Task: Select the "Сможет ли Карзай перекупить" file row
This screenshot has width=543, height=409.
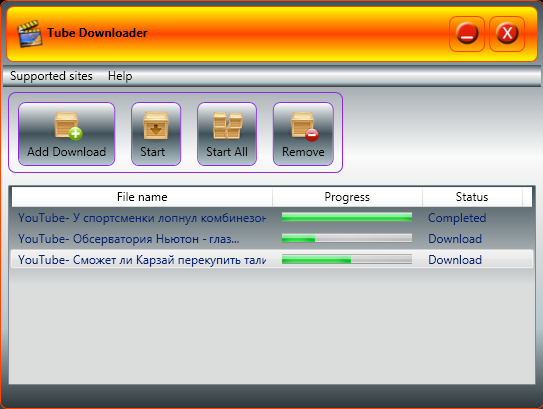Action: pos(272,260)
